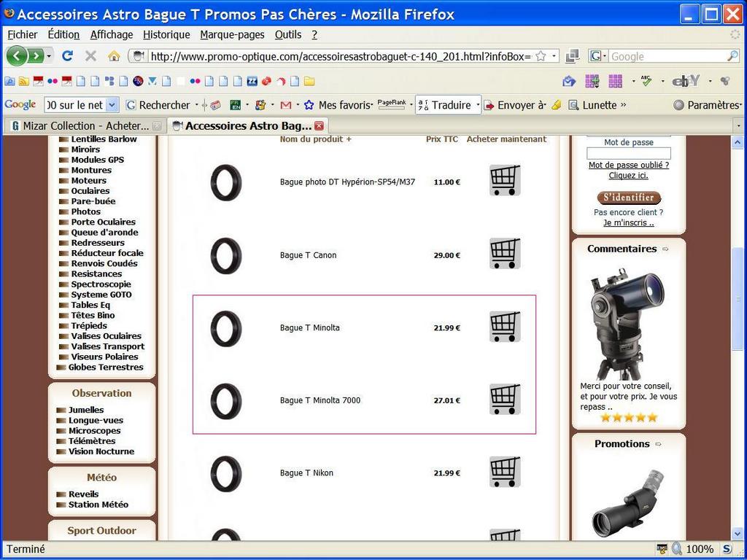Click the Reload page icon

click(67, 55)
